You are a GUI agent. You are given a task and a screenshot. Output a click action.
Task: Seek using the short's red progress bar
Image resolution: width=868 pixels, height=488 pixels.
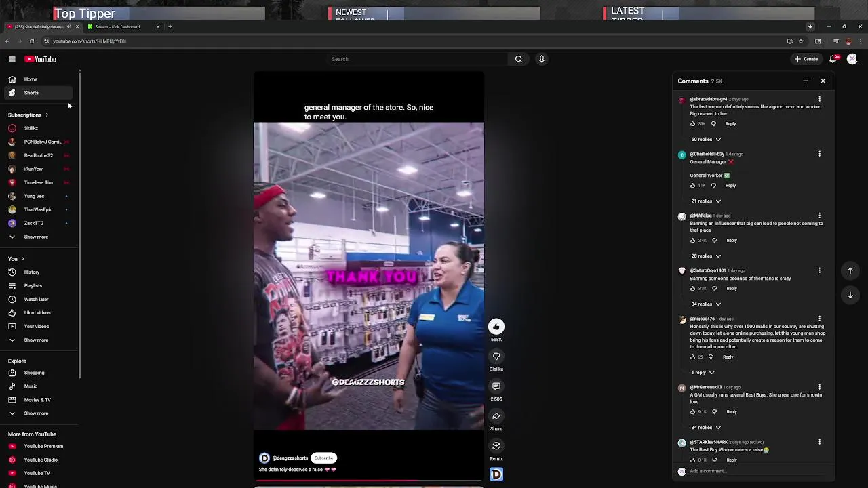(x=369, y=480)
